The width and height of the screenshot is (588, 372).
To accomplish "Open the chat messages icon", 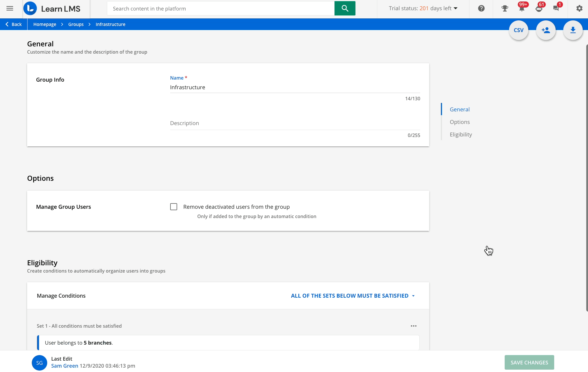I will (x=556, y=8).
